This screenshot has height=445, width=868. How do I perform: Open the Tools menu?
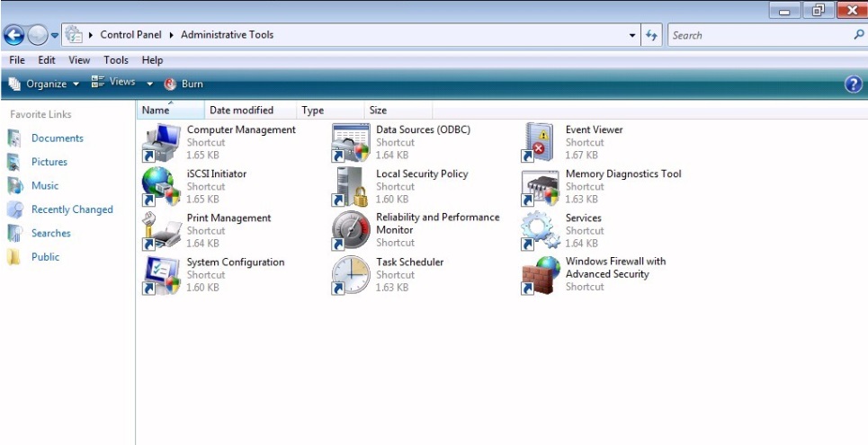116,60
